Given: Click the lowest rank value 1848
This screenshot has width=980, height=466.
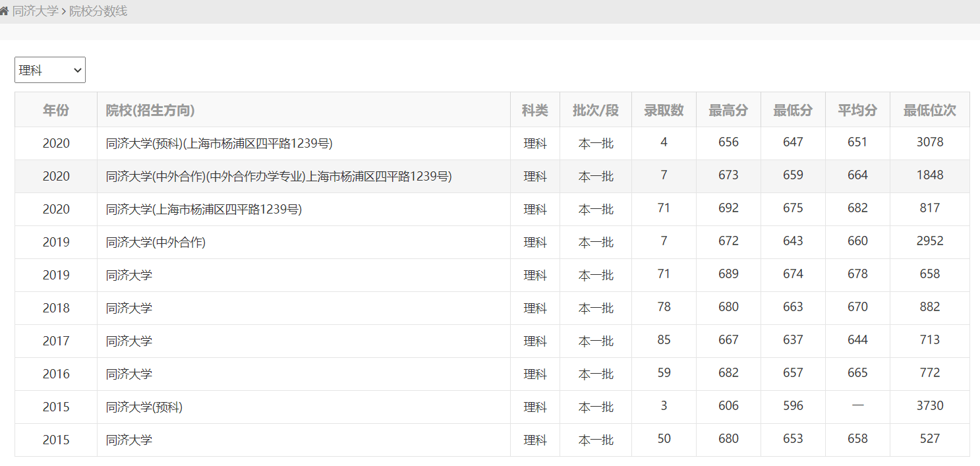Looking at the screenshot, I should point(930,175).
